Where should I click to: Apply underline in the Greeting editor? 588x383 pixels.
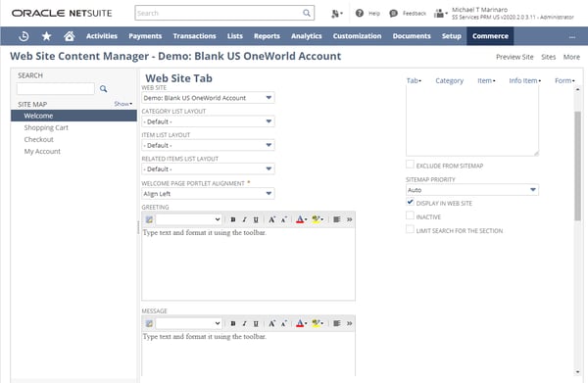(256, 219)
